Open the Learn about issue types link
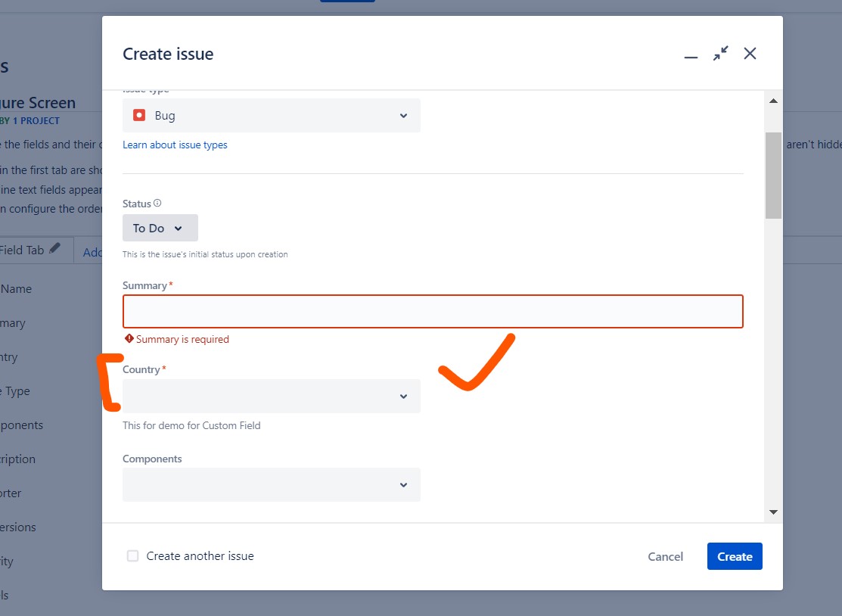 pos(175,145)
